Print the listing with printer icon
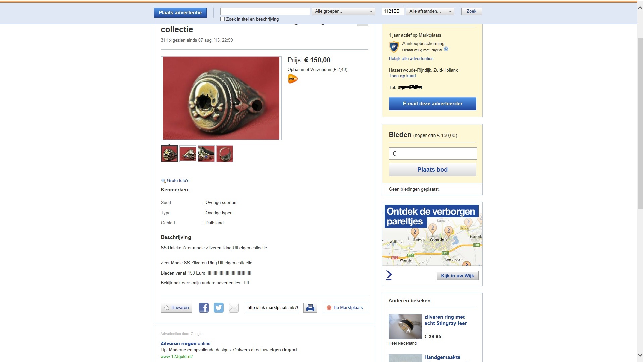 pos(310,308)
